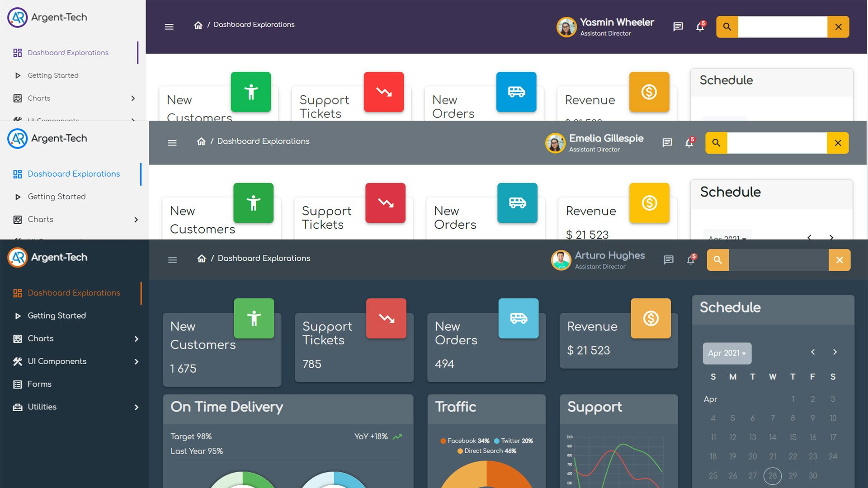Click the home breadcrumb icon
Screen dimensions: 868x488
pos(201,258)
